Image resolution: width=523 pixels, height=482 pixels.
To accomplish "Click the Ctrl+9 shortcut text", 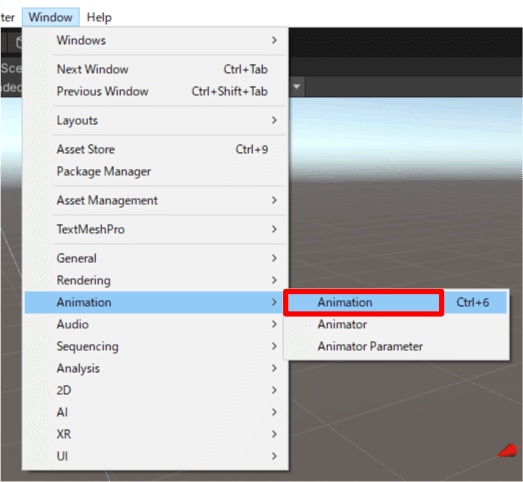I will point(252,149).
